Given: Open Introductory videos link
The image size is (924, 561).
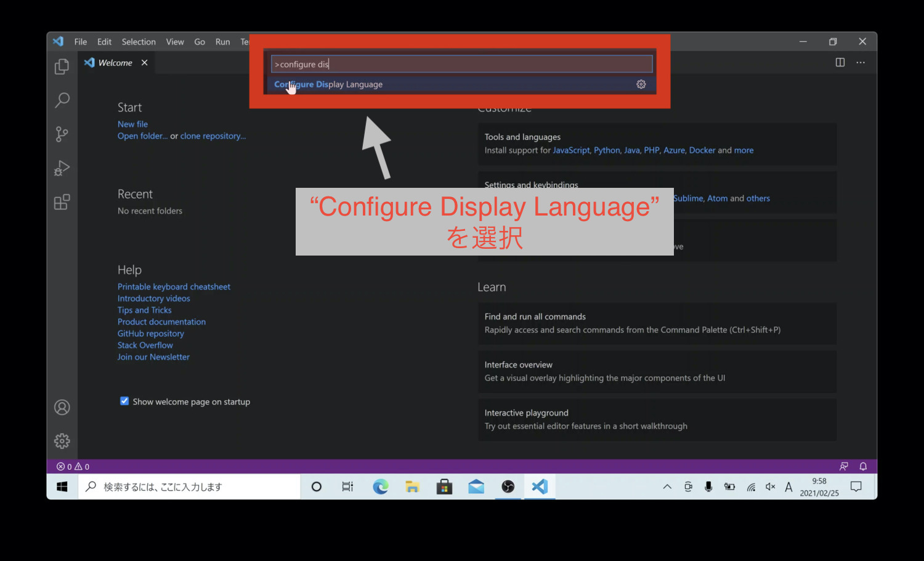Looking at the screenshot, I should (x=154, y=299).
